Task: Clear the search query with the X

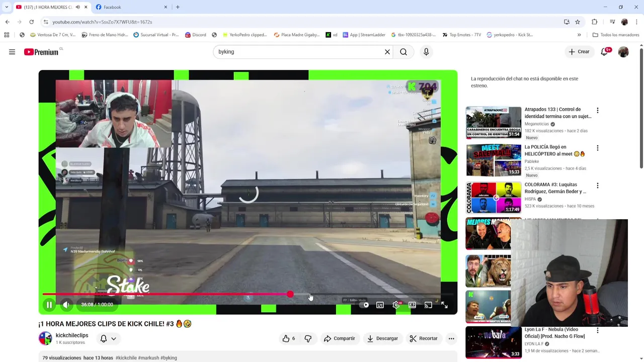Action: tap(387, 52)
